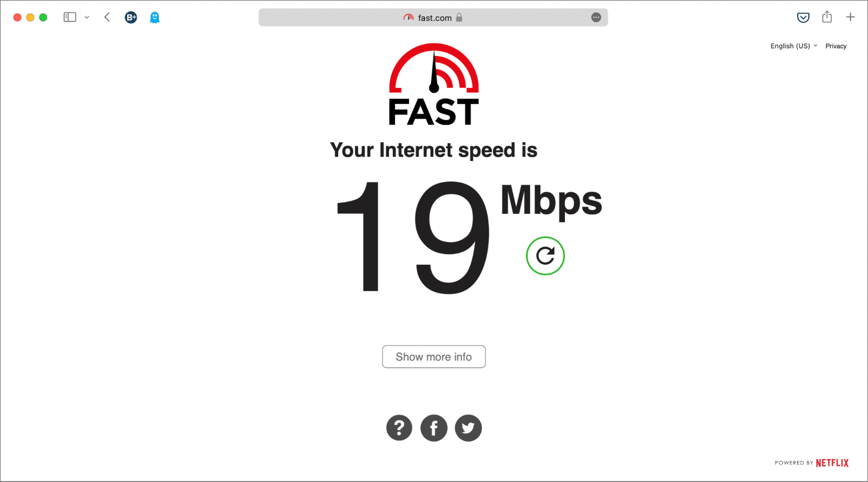The height and width of the screenshot is (482, 868).
Task: Click the fast.com address bar
Action: (433, 17)
